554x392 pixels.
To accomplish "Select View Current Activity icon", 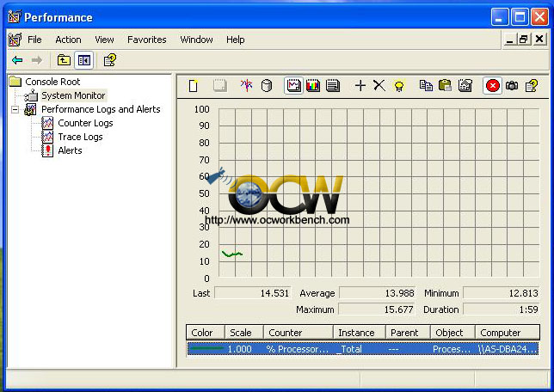I will click(247, 86).
